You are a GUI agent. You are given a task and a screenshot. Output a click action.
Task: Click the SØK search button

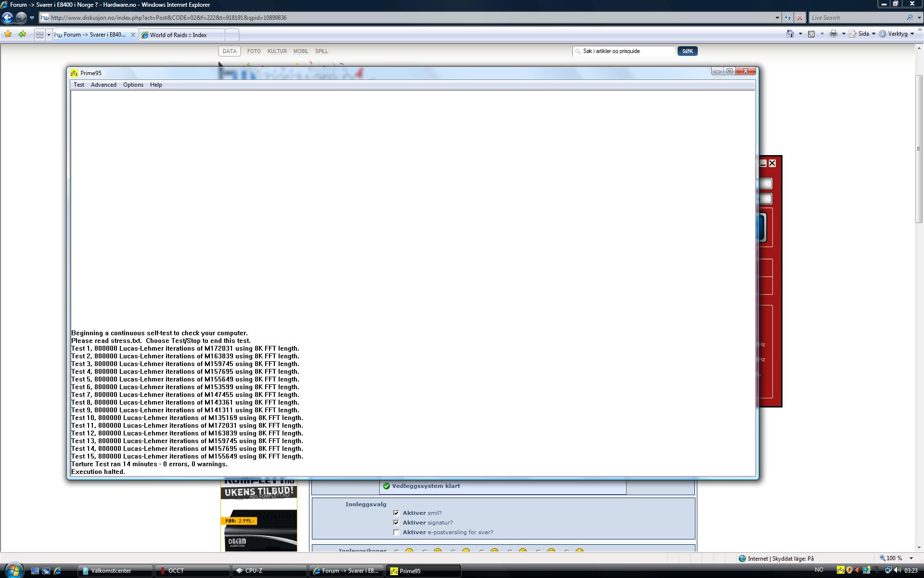[687, 51]
